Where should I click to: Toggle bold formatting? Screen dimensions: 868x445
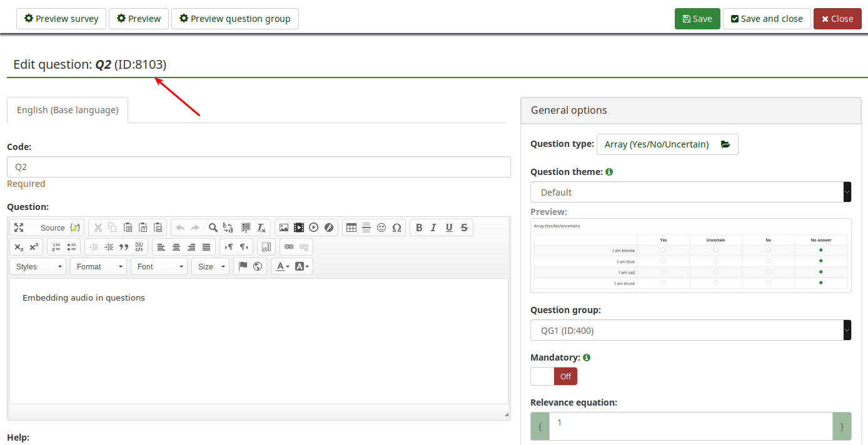pos(419,228)
